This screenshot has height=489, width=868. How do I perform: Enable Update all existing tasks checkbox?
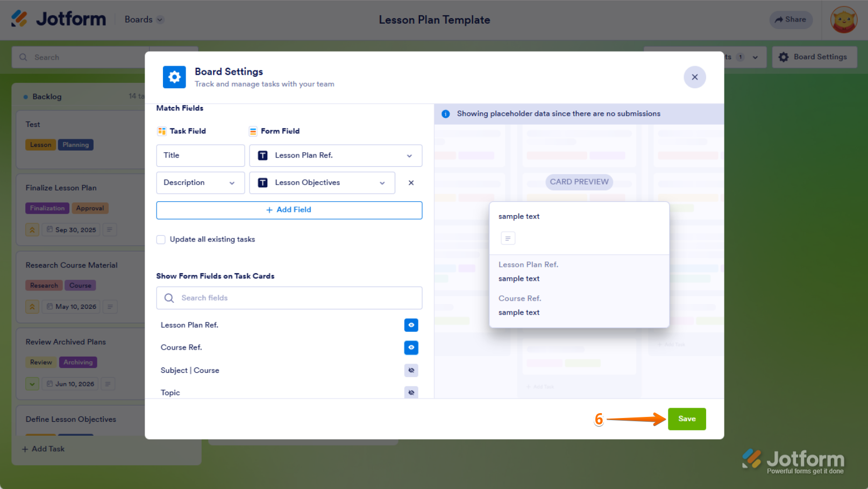[x=161, y=239]
